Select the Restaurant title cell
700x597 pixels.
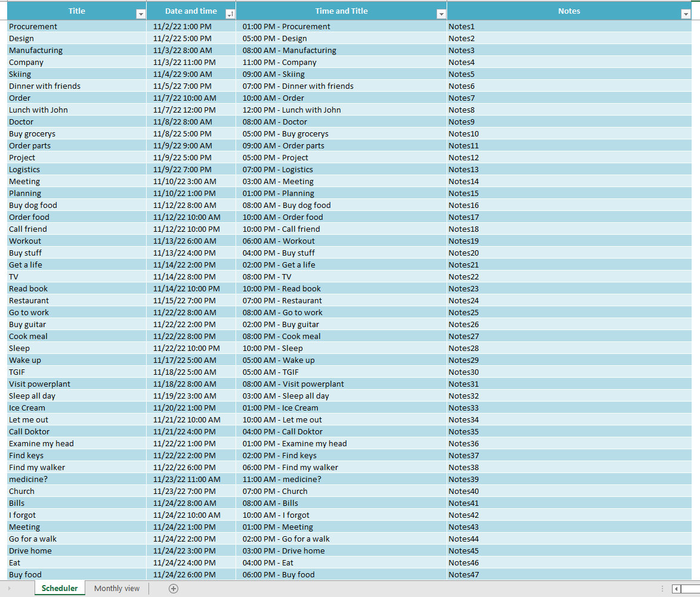(77, 301)
